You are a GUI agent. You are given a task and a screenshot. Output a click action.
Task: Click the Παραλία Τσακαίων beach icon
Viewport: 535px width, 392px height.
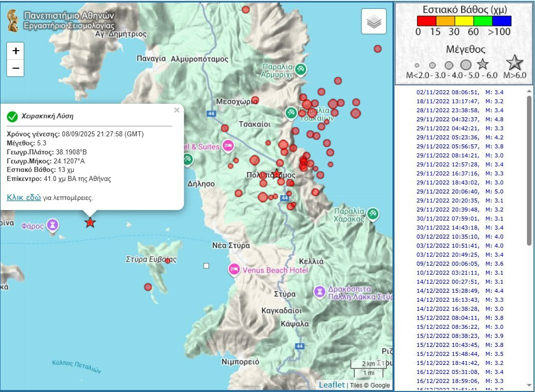[291, 113]
